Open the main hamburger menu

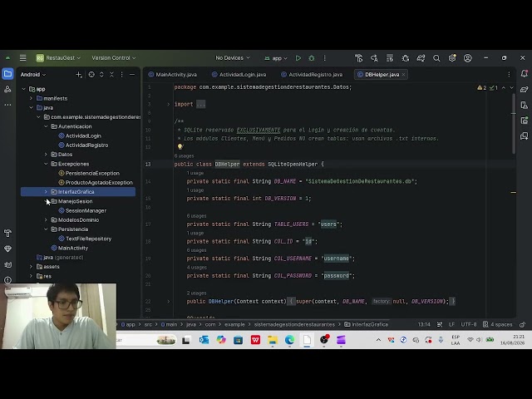pyautogui.click(x=22, y=58)
